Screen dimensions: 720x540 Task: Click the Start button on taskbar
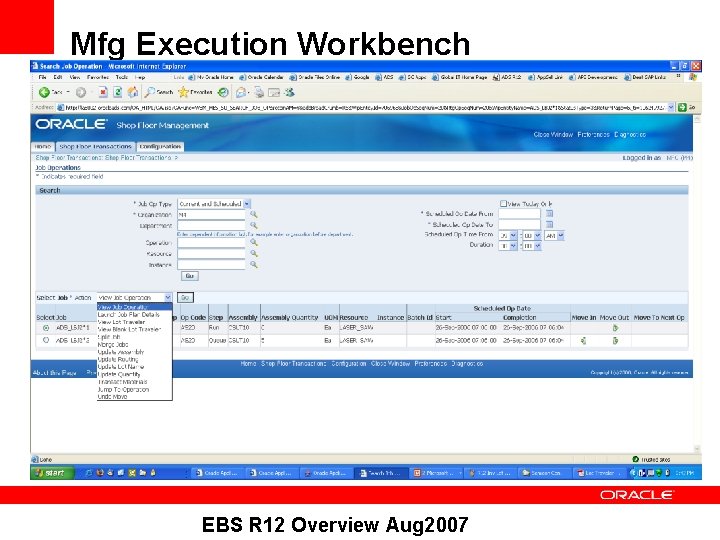pos(51,472)
